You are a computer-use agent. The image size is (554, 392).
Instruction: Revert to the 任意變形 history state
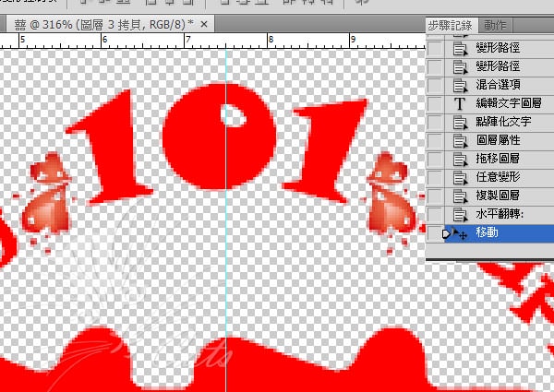(x=497, y=177)
